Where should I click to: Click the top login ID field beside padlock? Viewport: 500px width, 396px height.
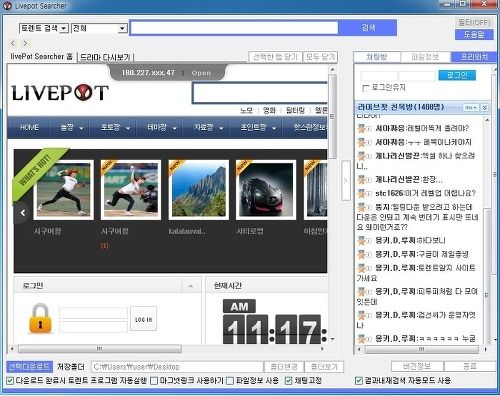(93, 313)
